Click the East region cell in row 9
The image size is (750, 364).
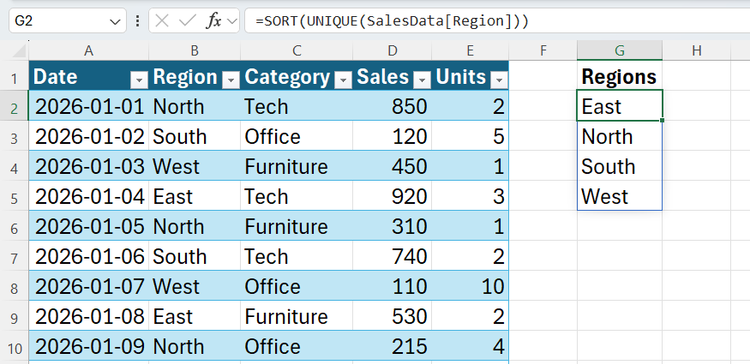[x=194, y=316]
